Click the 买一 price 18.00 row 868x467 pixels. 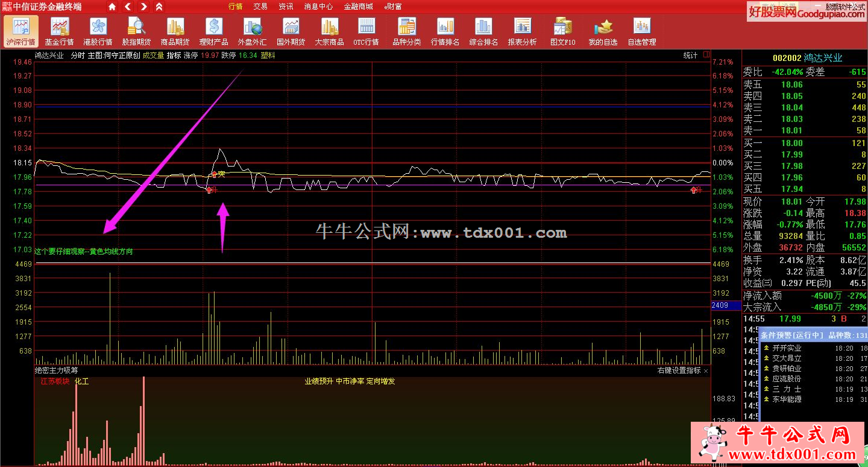(x=805, y=143)
